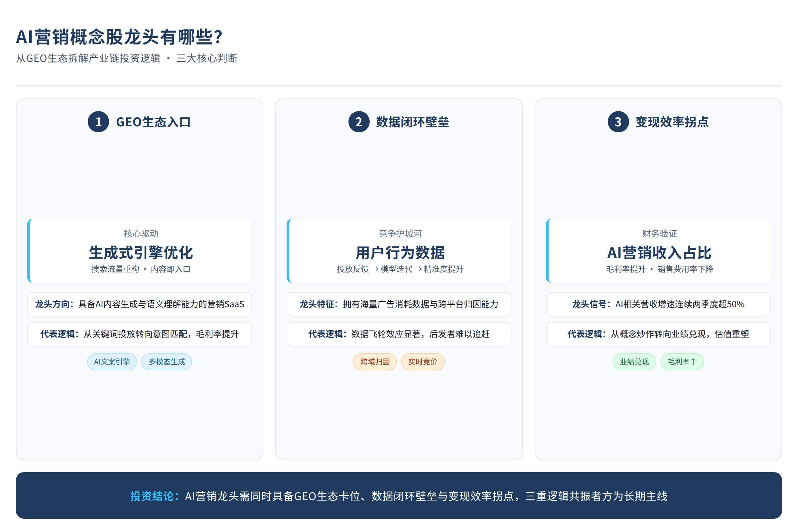Select the 业绩兑现 tag
Viewport: 798px width, 532px height.
pyautogui.click(x=634, y=362)
